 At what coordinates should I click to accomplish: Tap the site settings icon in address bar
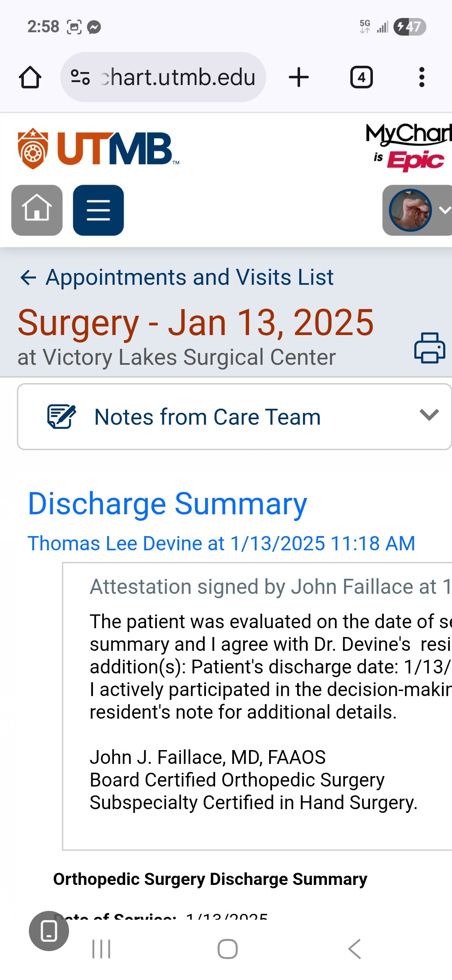[x=80, y=77]
